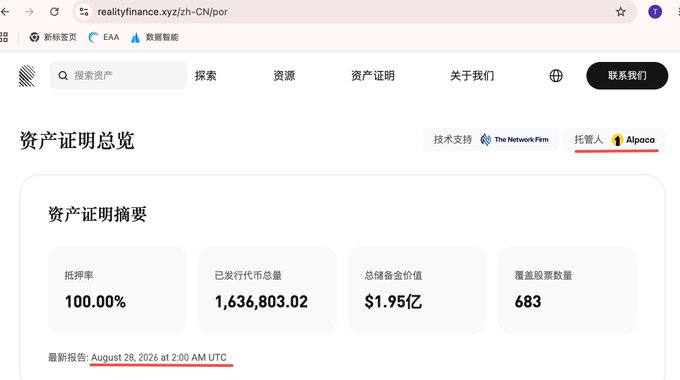Open the 数据智能 bookmark
680x380 pixels.
tap(154, 37)
